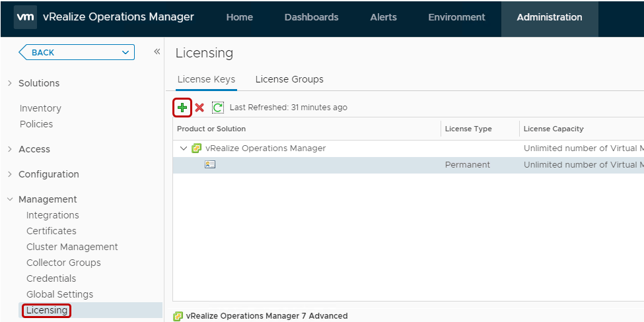The height and width of the screenshot is (322, 644).
Task: Click the Licensing page heading
Action: 204,53
